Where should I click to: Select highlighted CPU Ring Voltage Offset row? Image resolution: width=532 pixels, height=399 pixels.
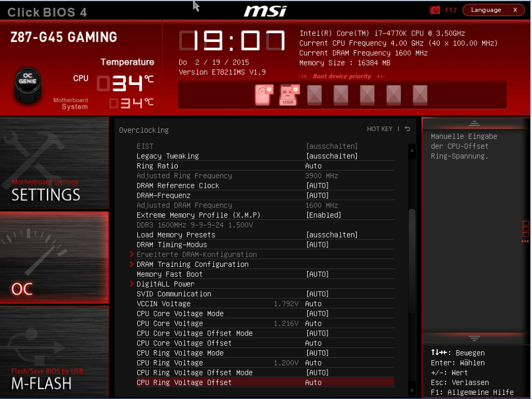point(265,382)
